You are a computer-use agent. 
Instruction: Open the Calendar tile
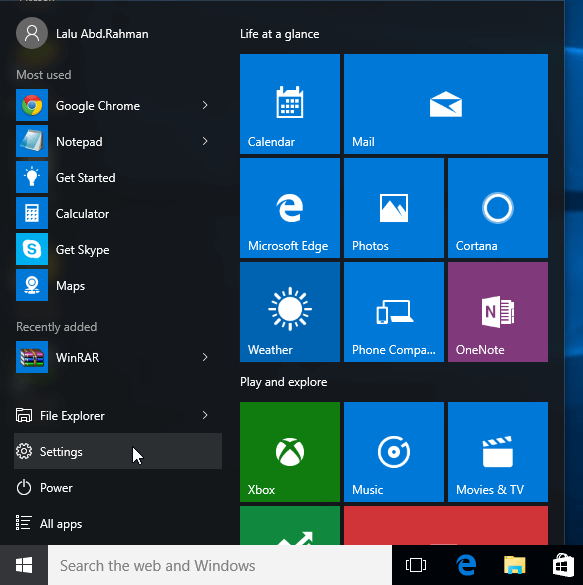tap(290, 104)
